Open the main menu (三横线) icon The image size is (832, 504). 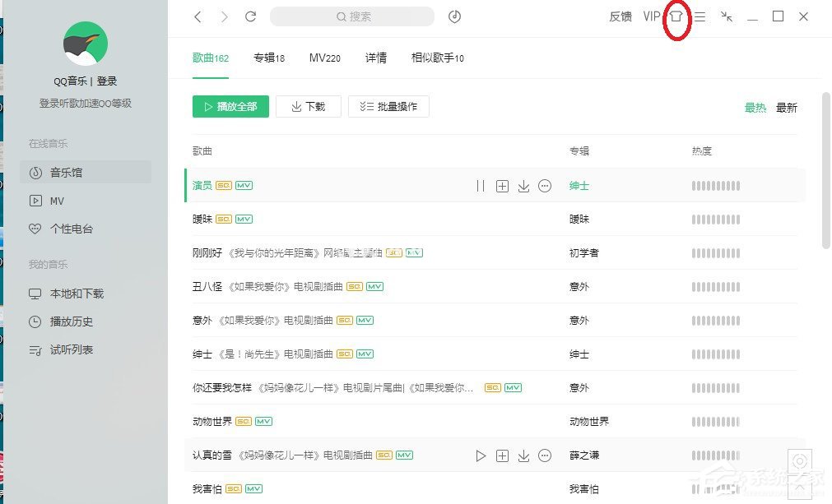tap(698, 16)
